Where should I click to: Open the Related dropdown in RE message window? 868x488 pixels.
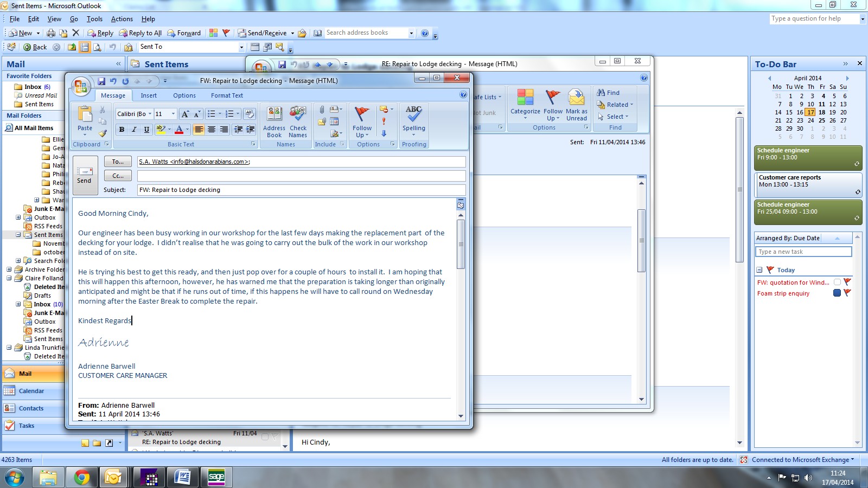[615, 105]
